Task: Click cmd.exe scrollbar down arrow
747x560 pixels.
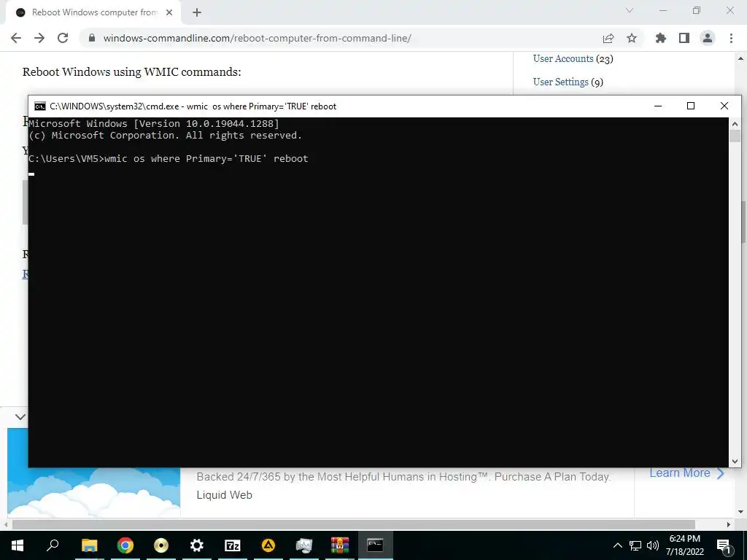Action: [x=735, y=461]
